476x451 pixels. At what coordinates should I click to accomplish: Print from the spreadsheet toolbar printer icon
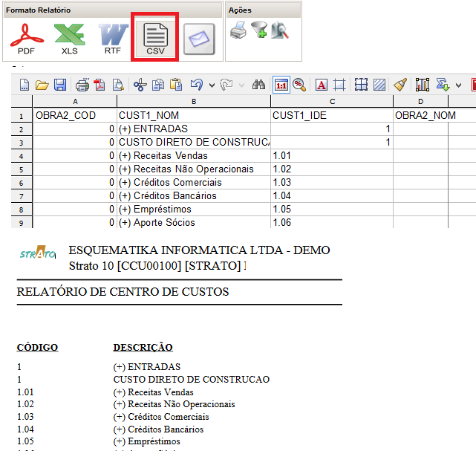coord(82,85)
